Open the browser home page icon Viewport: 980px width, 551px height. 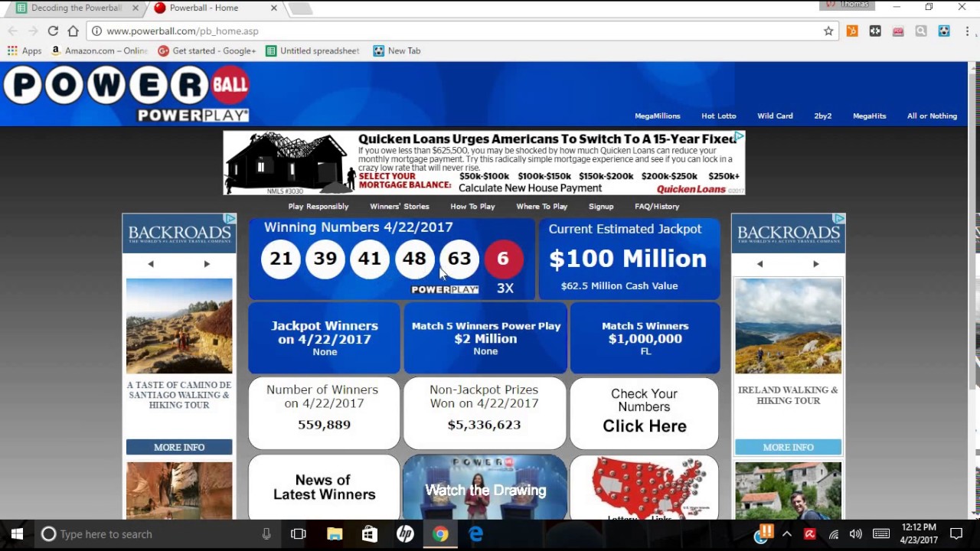[x=73, y=31]
